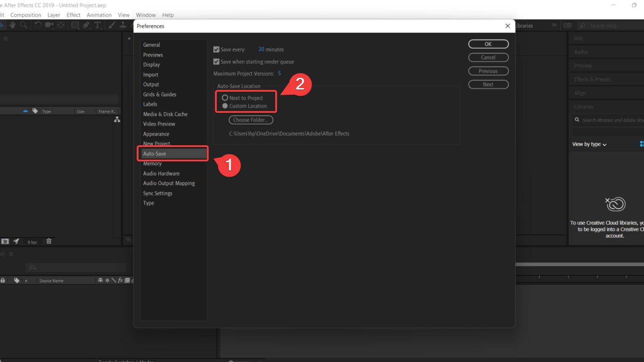The width and height of the screenshot is (644, 362).
Task: Edit the 20 minutes save interval value
Action: 261,49
